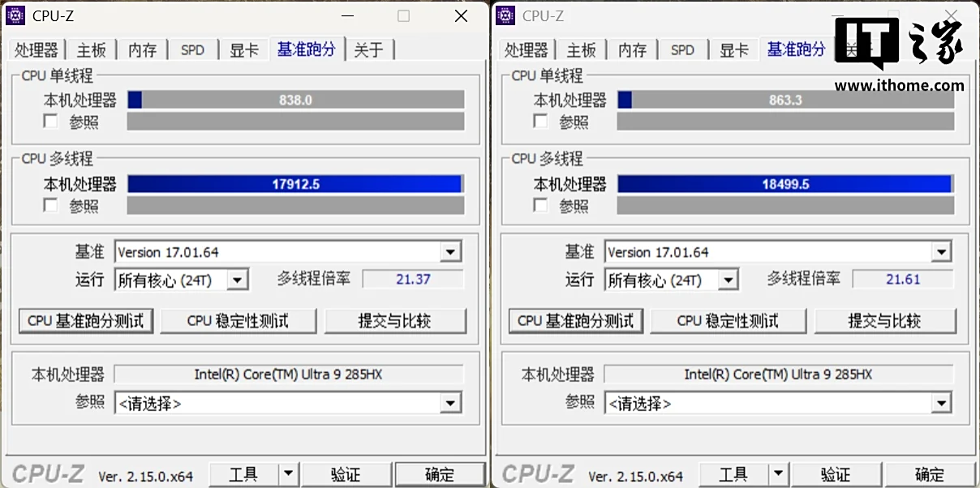980x488 pixels.
Task: Enable single-thread reference checkbox in left window
Action: pos(51,122)
